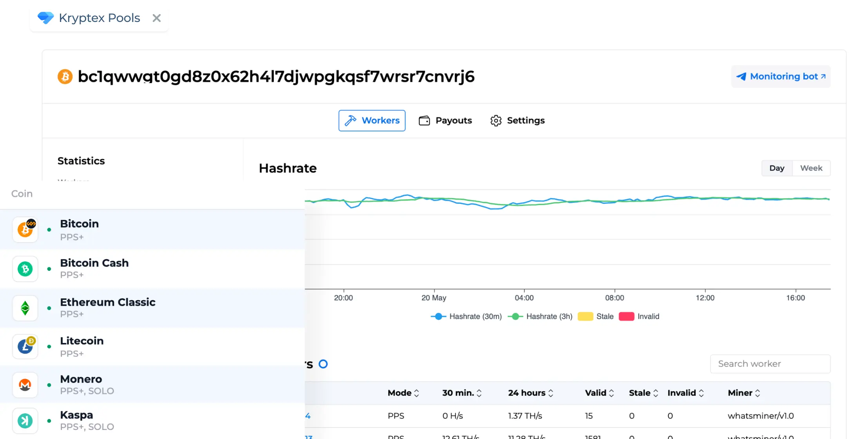Sort workers by Mode column
The height and width of the screenshot is (439, 868).
tap(403, 393)
